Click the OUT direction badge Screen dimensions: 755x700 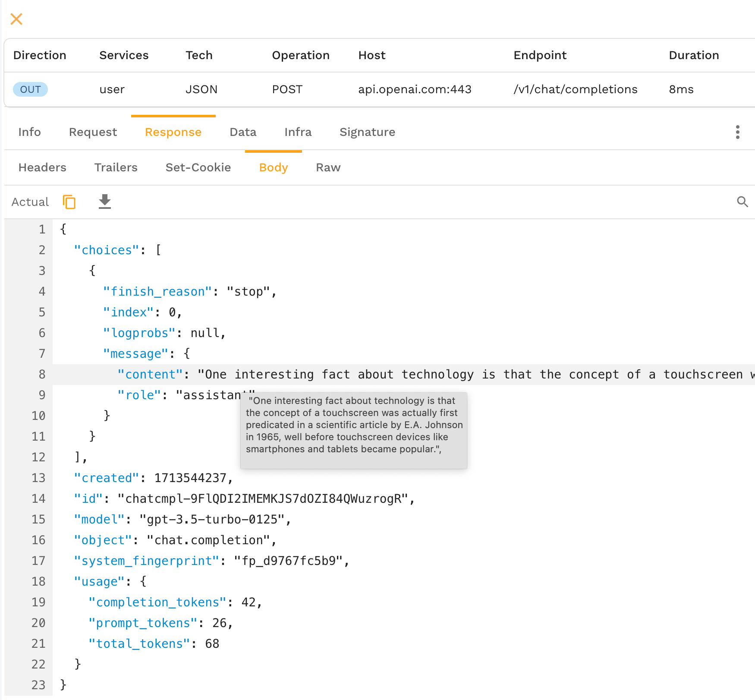tap(30, 89)
